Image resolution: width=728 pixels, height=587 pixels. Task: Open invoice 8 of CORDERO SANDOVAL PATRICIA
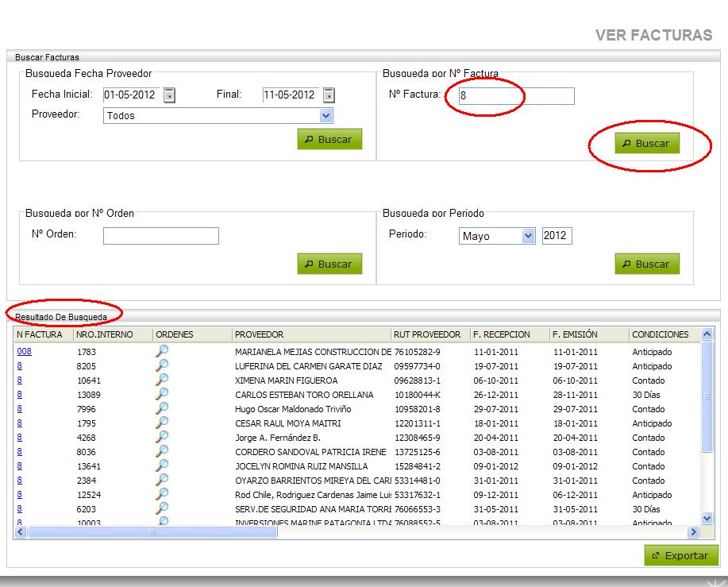pos(20,452)
